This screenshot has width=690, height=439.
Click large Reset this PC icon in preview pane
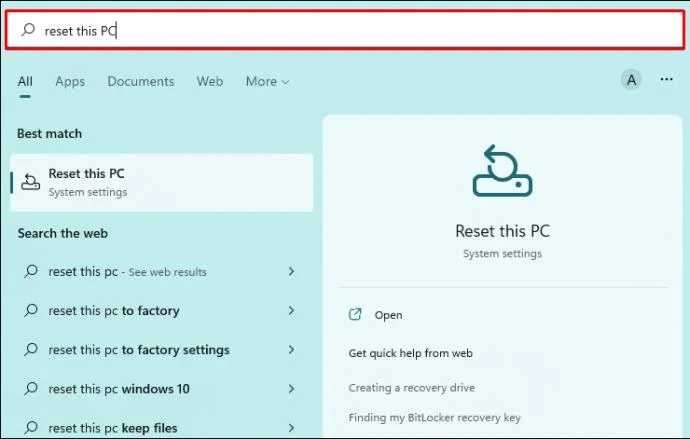(502, 171)
